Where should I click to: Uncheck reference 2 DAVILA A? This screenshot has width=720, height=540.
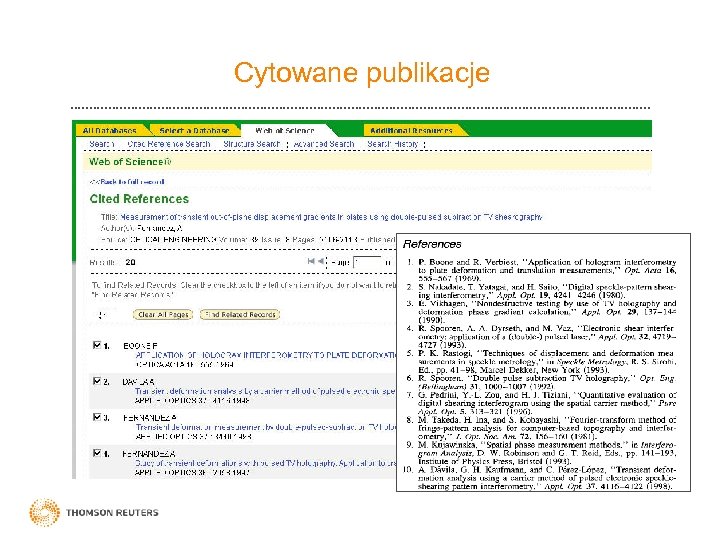pyautogui.click(x=97, y=381)
